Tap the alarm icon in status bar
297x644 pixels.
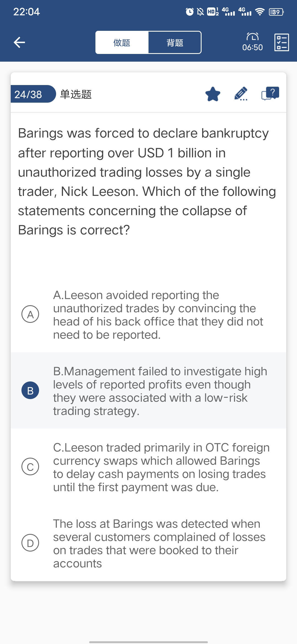point(189,12)
